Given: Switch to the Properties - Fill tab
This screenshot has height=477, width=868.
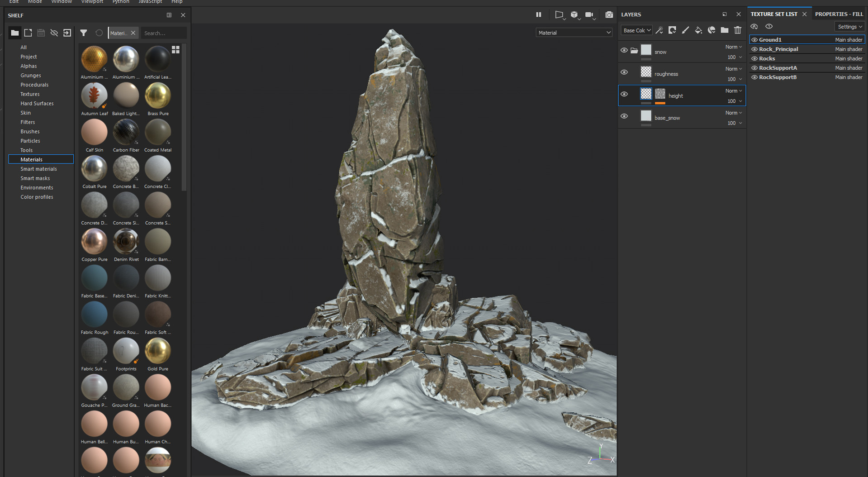Looking at the screenshot, I should tap(839, 14).
